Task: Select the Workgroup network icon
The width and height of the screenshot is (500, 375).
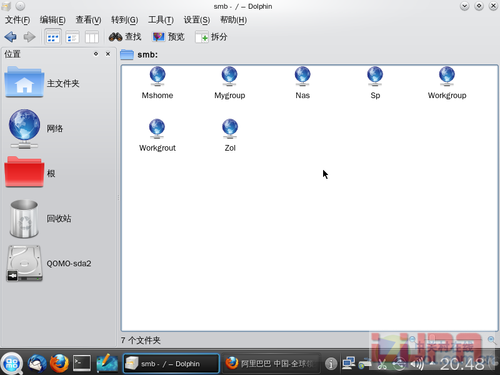Action: pos(447,83)
